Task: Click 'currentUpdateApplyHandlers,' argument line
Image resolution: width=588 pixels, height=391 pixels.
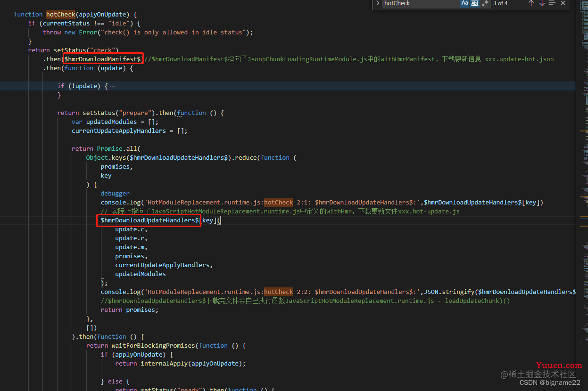Action: tap(164, 265)
